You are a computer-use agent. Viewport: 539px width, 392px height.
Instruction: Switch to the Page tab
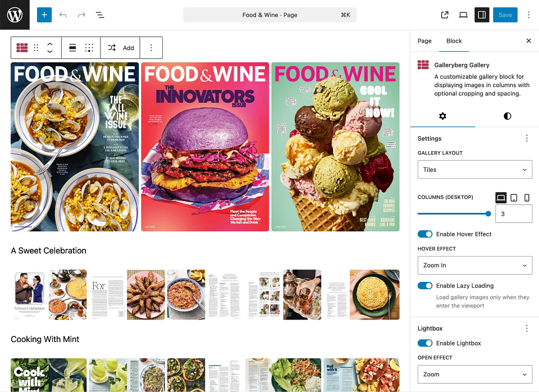point(424,41)
